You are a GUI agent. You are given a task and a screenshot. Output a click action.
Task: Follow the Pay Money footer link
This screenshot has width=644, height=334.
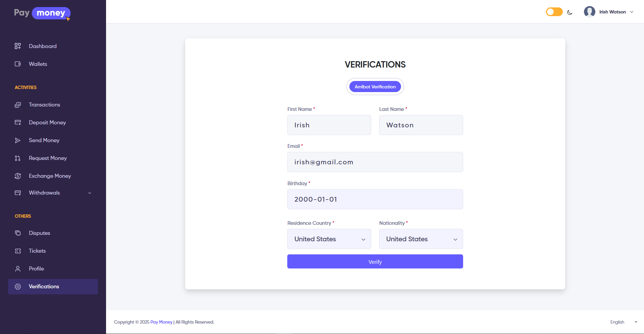(161, 322)
